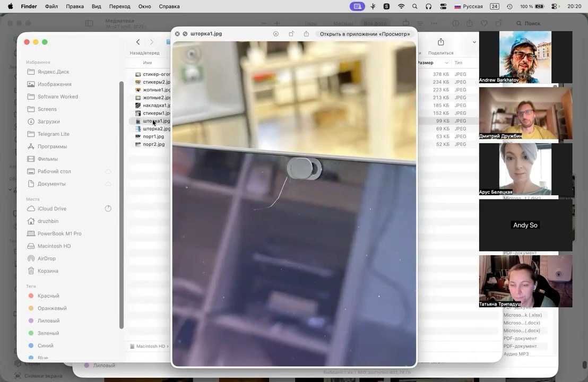Open the Переход menu
This screenshot has width=588, height=382.
[119, 6]
